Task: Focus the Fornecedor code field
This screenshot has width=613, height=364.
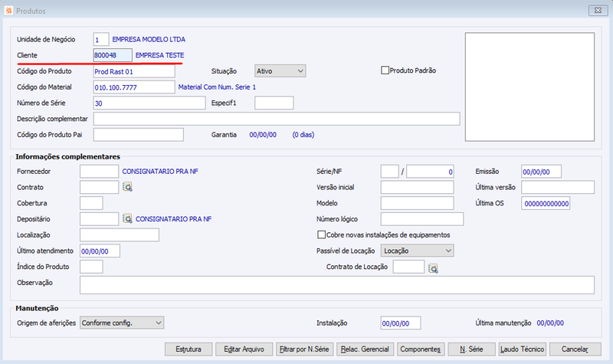Action: coord(100,171)
